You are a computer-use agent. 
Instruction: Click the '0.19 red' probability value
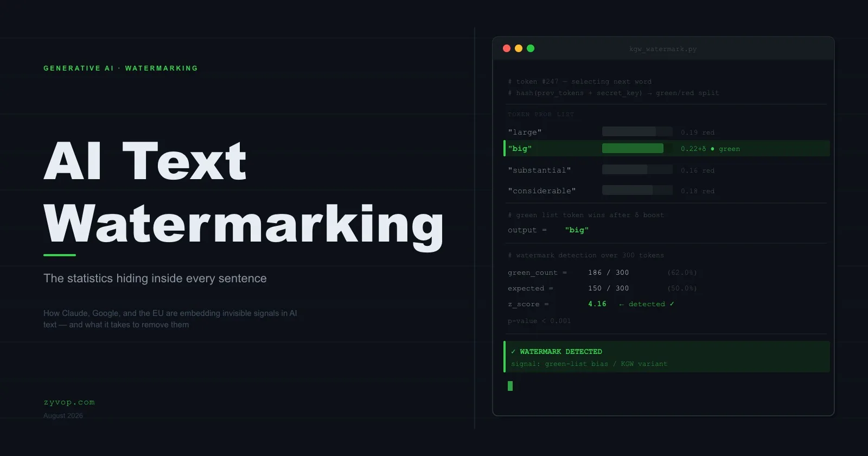pyautogui.click(x=698, y=132)
